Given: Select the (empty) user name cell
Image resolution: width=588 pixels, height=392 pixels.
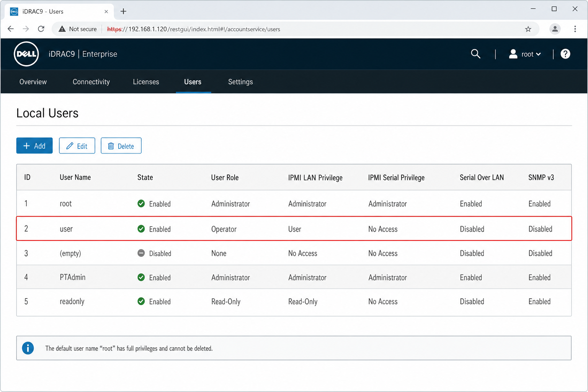Looking at the screenshot, I should coord(70,253).
